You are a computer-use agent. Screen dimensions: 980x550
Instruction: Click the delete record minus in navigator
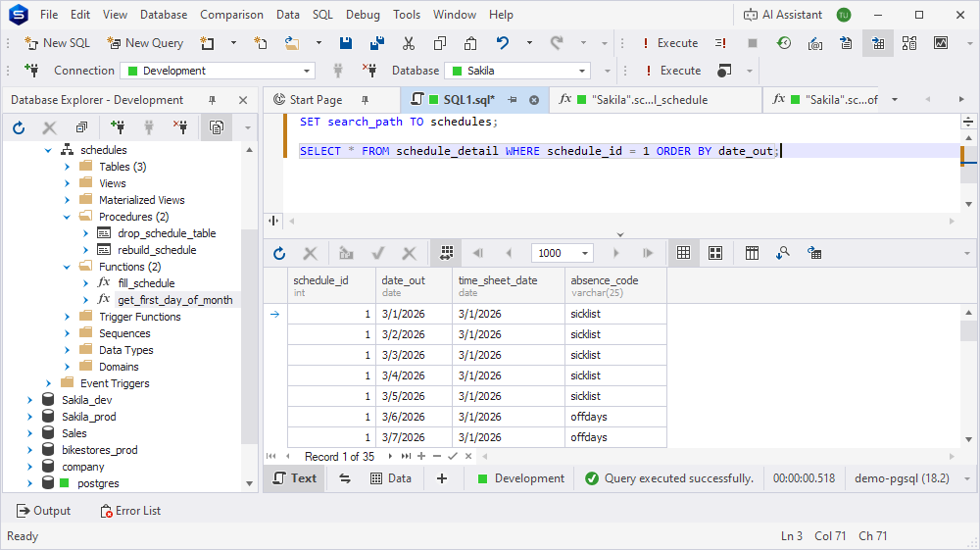pyautogui.click(x=437, y=456)
